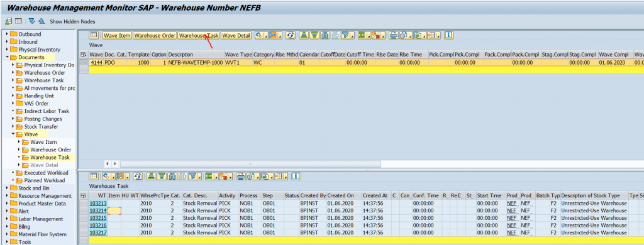Click the layout panel icon beside default values
This screenshot has height=245, width=644.
[18, 21]
